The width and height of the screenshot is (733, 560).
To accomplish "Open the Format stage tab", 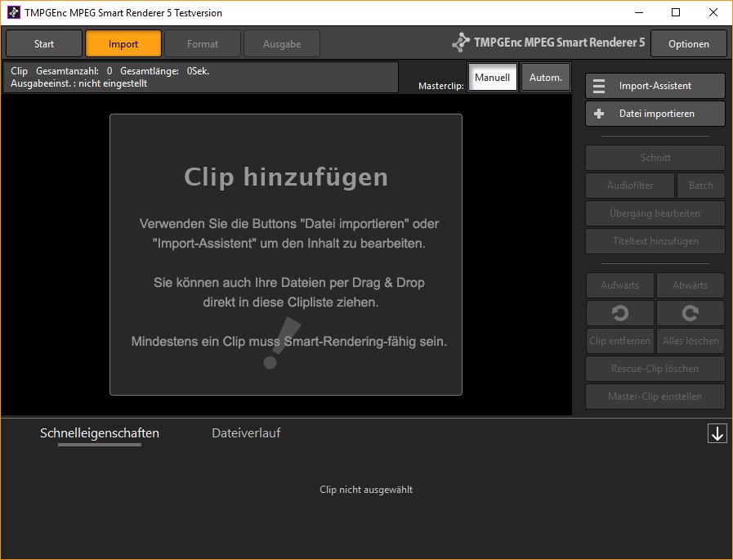I will [203, 43].
